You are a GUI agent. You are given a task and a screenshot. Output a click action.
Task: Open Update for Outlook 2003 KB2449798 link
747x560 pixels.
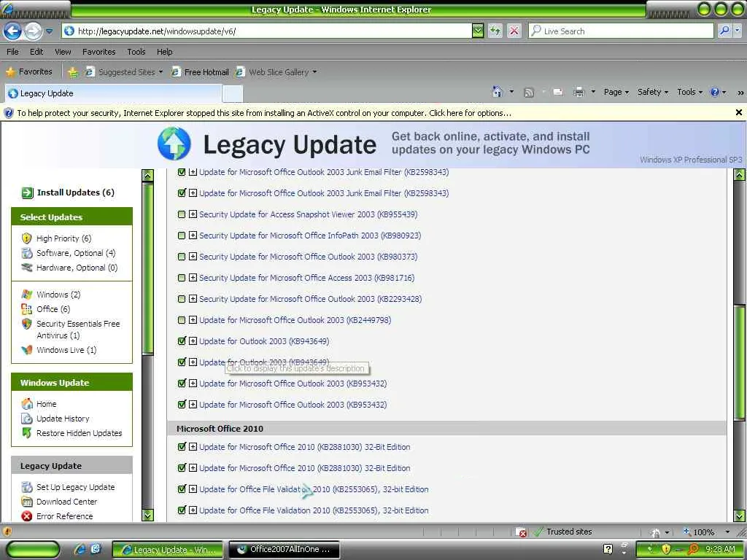tap(295, 320)
